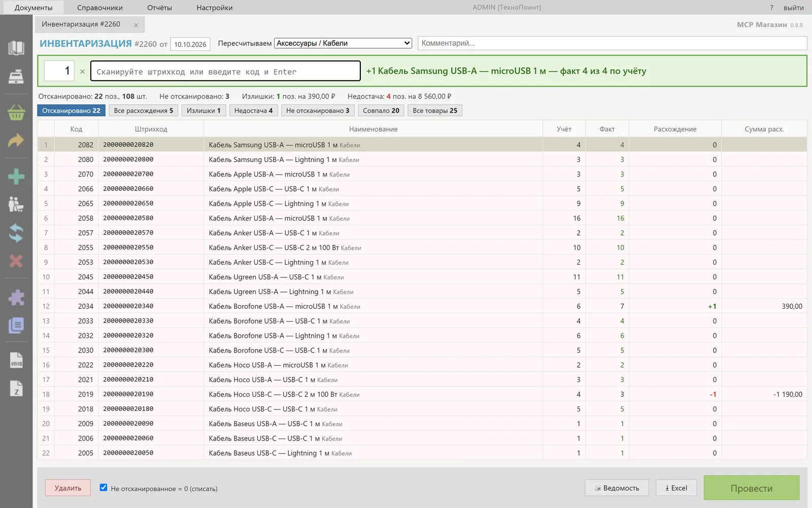This screenshot has height=508, width=812.
Task: Click the green Провести button
Action: (752, 488)
